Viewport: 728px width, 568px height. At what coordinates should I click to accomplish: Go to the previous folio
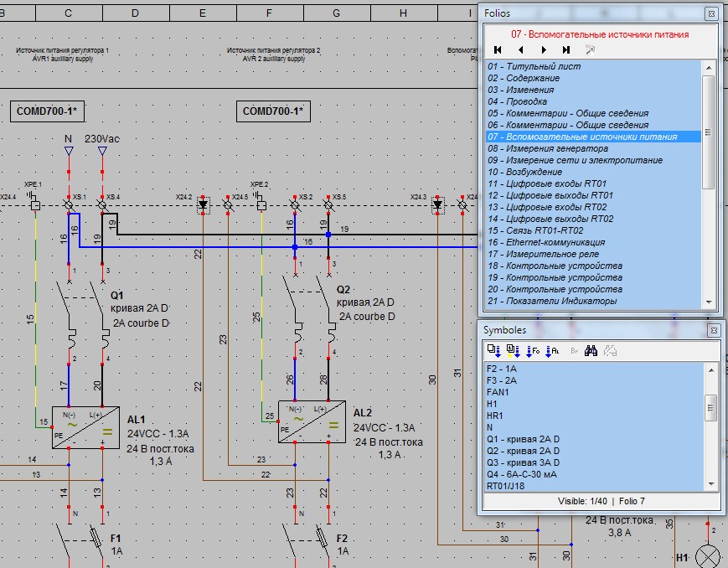click(520, 50)
